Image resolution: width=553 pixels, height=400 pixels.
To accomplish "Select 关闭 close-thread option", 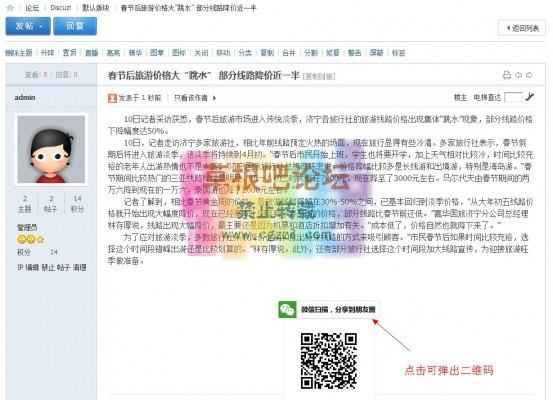I will (x=201, y=53).
